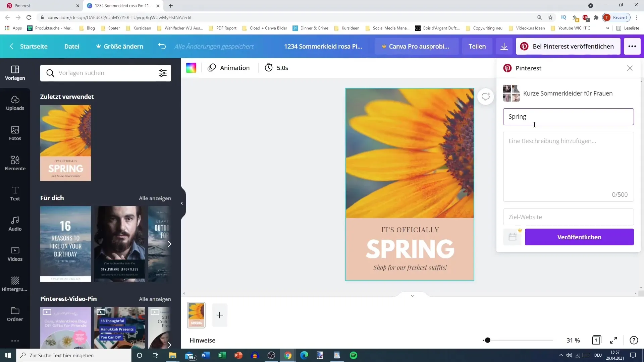This screenshot has height=362, width=644.
Task: Open template search filter options
Action: click(x=163, y=73)
